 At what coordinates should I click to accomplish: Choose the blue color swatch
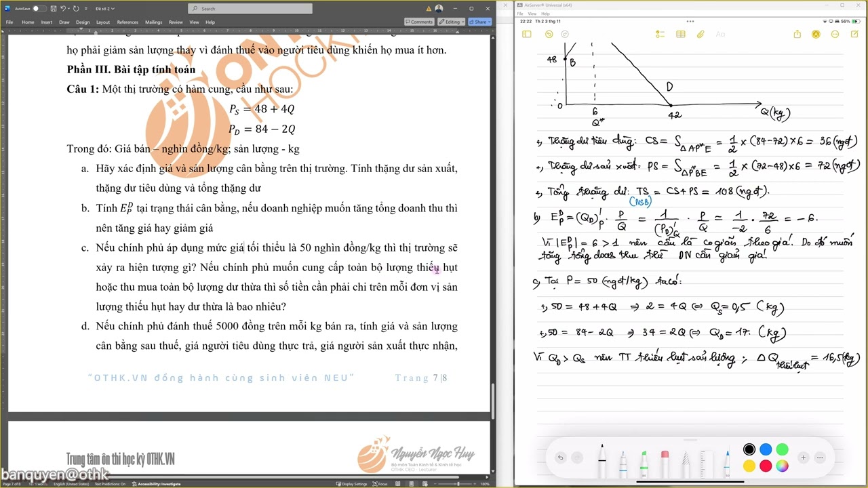point(766,449)
